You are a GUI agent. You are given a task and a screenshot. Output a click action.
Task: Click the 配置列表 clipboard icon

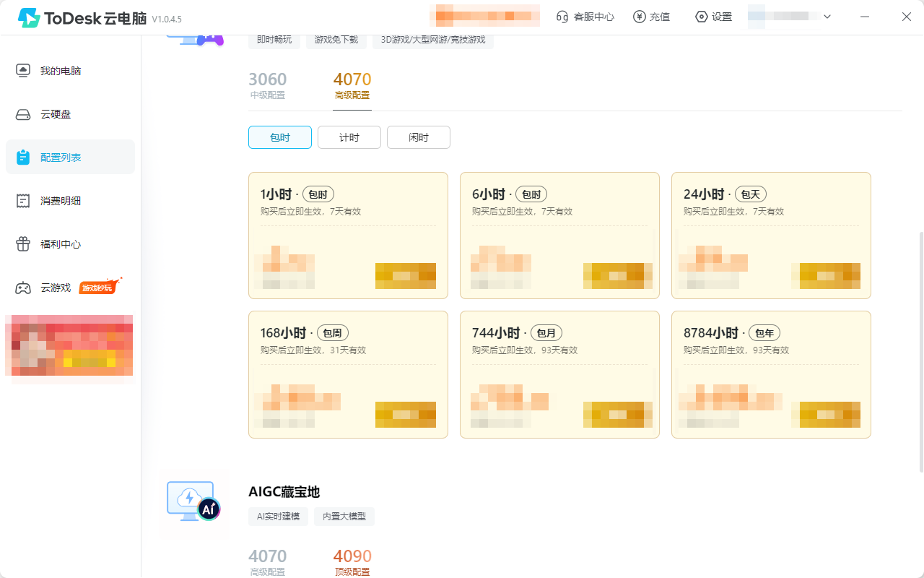point(23,158)
